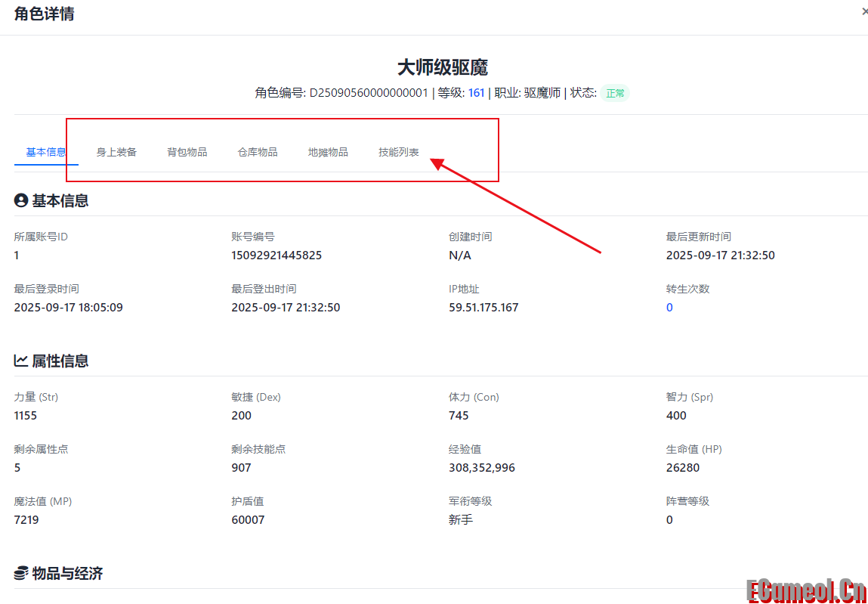
Task: Switch to the 身上装备 tab
Action: (x=116, y=151)
